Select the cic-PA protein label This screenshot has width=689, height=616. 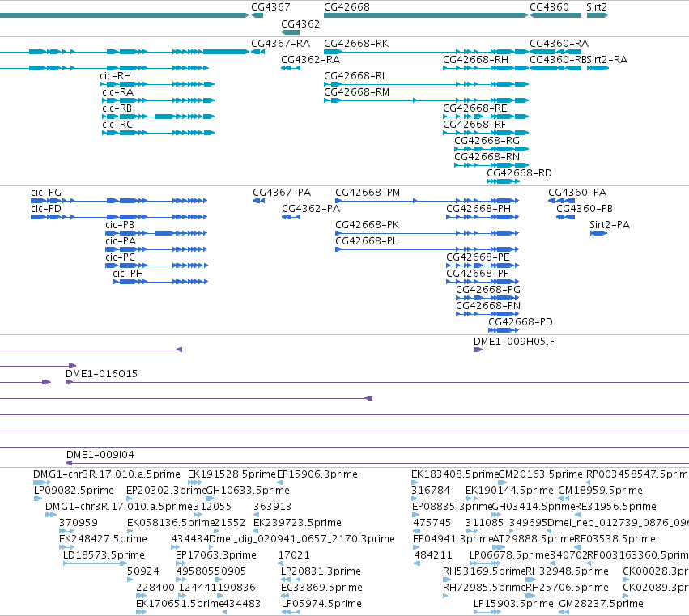(x=121, y=241)
